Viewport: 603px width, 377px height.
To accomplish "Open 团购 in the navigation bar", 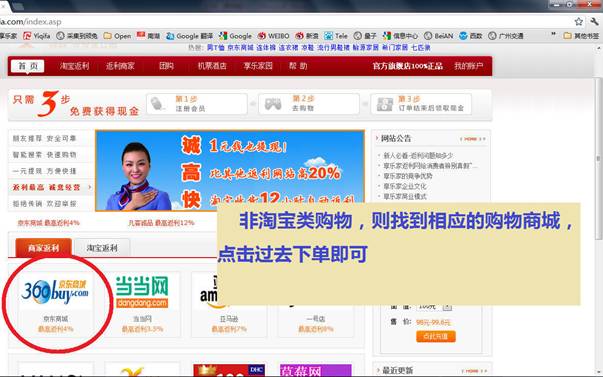I will click(166, 66).
